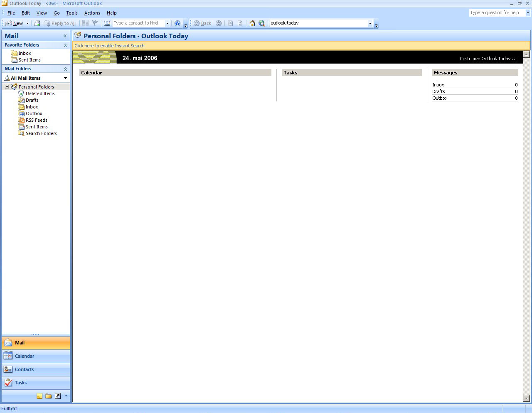Click the Print toolbar icon
Viewport: 532px width, 413px height.
pos(37,23)
